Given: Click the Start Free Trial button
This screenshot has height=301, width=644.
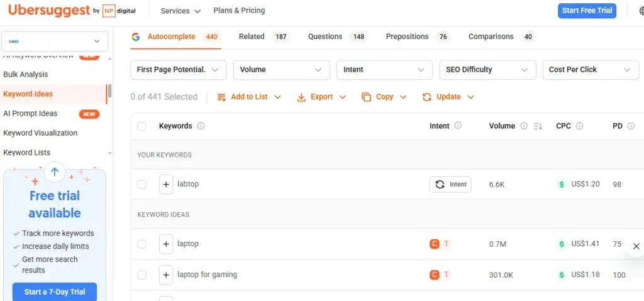Looking at the screenshot, I should click(587, 11).
